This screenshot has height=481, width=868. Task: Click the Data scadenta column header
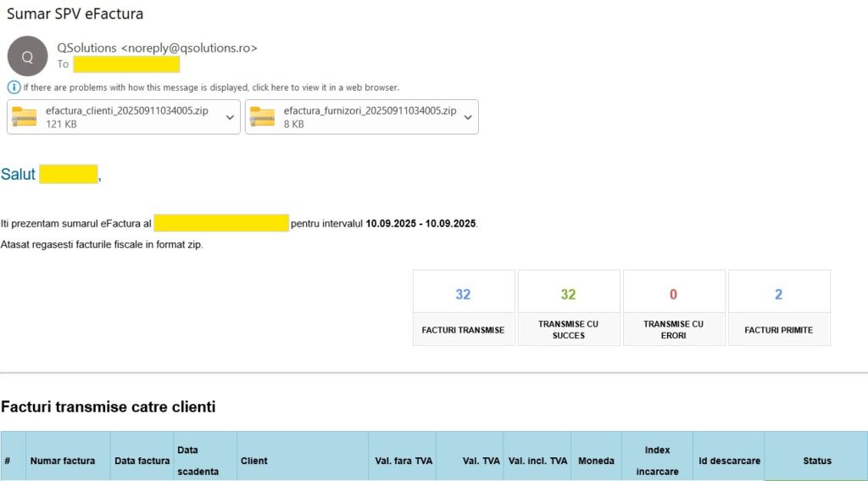tap(198, 460)
